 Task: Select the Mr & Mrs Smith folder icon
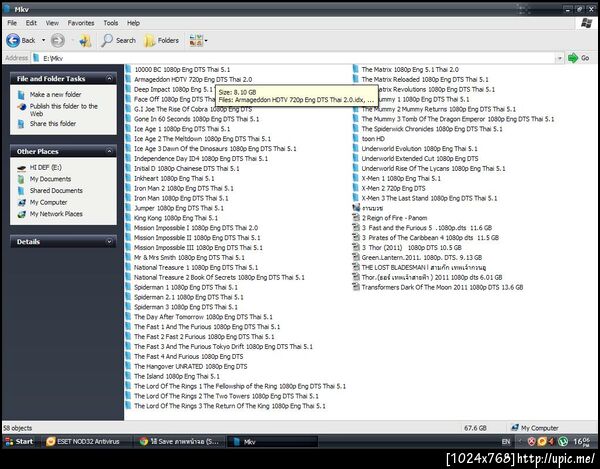128,257
